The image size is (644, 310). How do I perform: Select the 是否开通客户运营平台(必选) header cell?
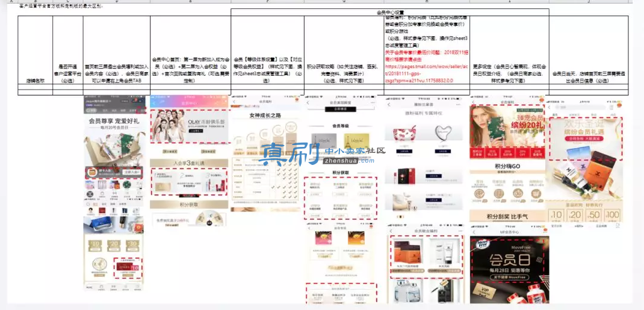click(x=68, y=50)
